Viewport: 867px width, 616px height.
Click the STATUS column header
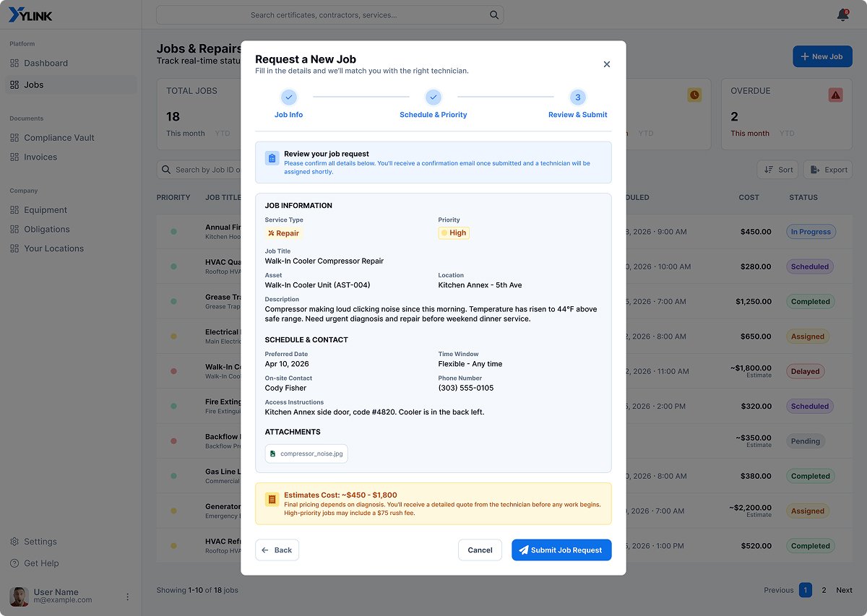(803, 197)
